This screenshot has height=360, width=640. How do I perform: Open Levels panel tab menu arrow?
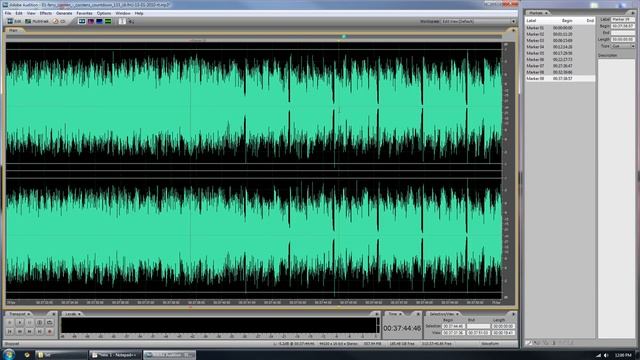tap(79, 314)
